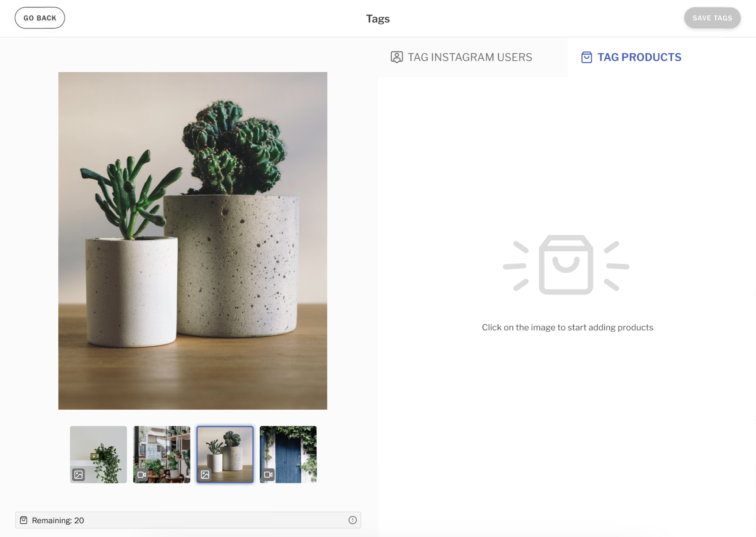Click the image badge on the selected cactus thumbnail
This screenshot has height=537, width=756.
point(206,475)
